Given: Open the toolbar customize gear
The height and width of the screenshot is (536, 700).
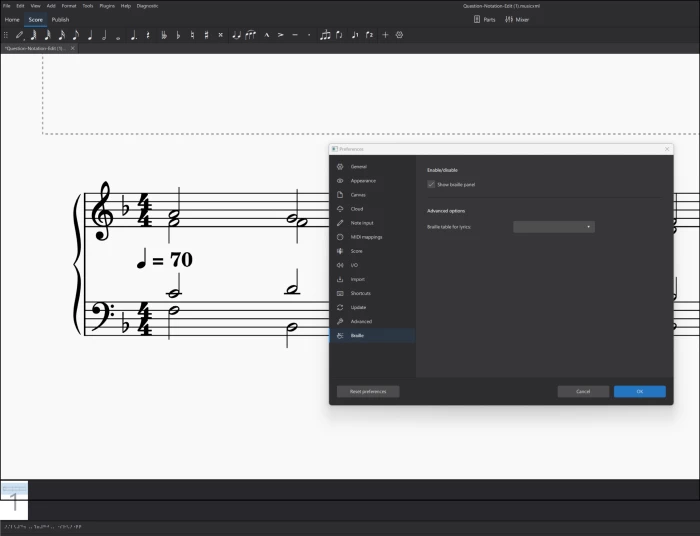Looking at the screenshot, I should point(400,35).
